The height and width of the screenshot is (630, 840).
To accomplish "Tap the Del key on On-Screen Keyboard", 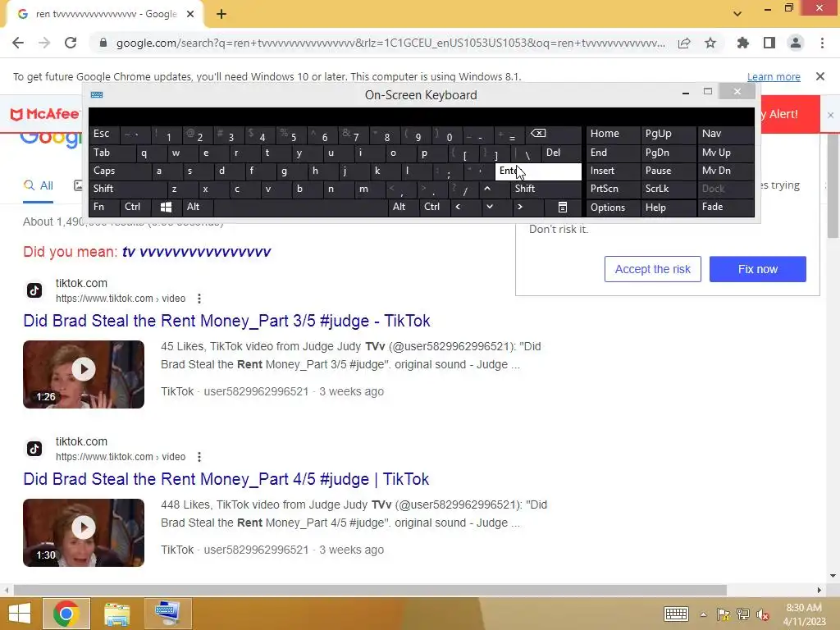I will (561, 153).
